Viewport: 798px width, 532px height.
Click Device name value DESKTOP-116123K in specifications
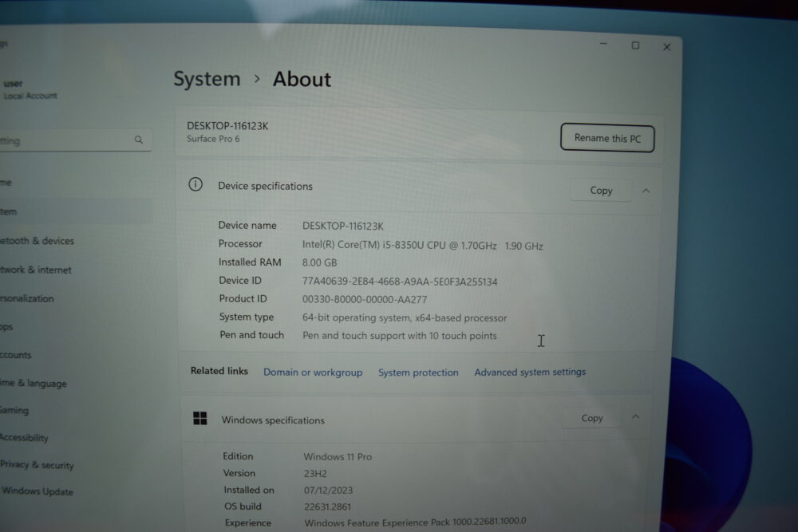click(342, 226)
